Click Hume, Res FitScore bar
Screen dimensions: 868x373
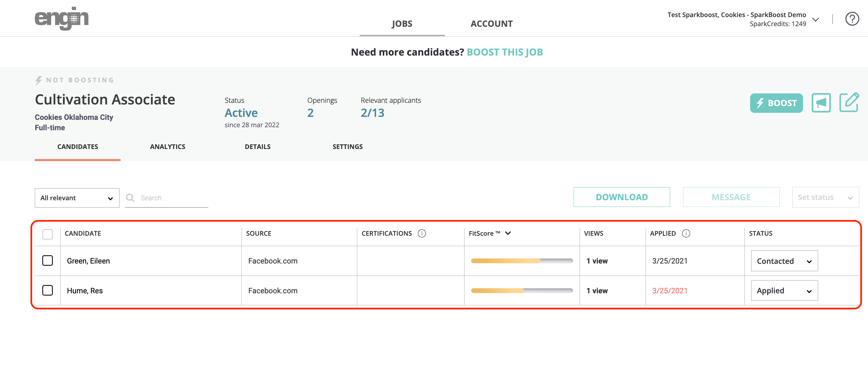[x=521, y=290]
